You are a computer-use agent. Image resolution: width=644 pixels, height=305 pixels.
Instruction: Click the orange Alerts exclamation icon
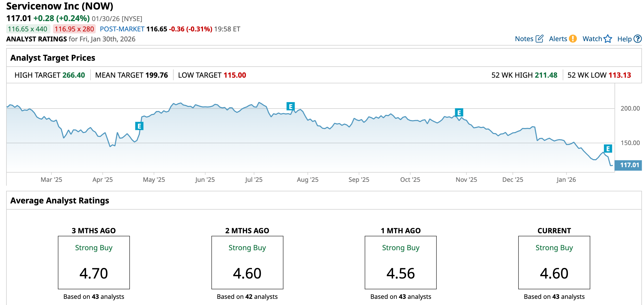click(573, 39)
